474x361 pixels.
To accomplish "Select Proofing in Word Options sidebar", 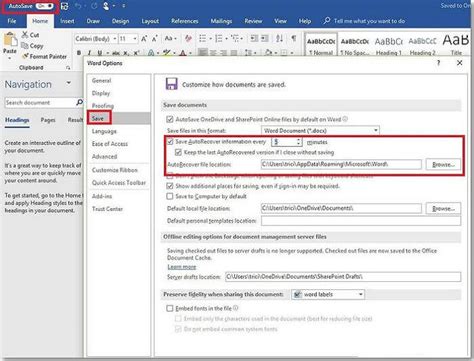I will tap(102, 106).
